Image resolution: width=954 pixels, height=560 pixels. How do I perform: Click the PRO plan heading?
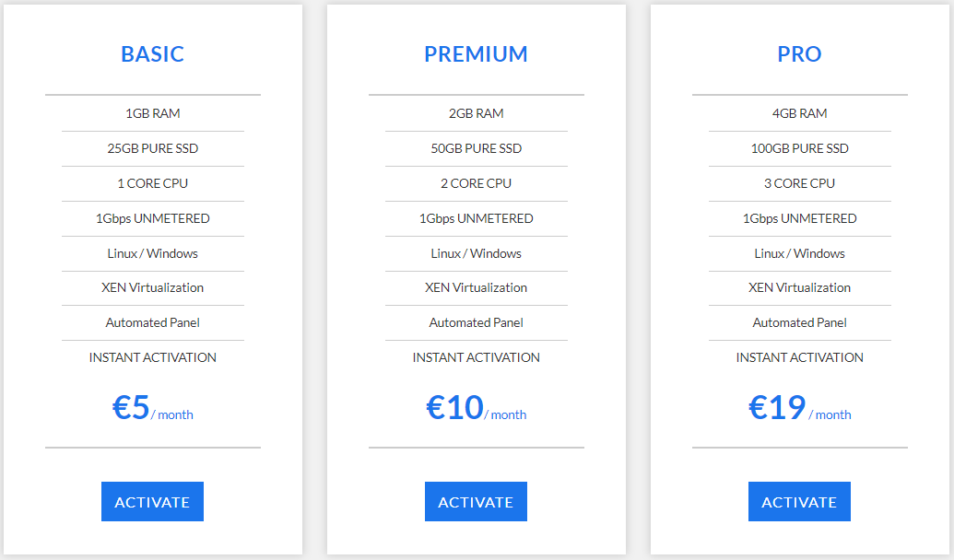pos(799,54)
